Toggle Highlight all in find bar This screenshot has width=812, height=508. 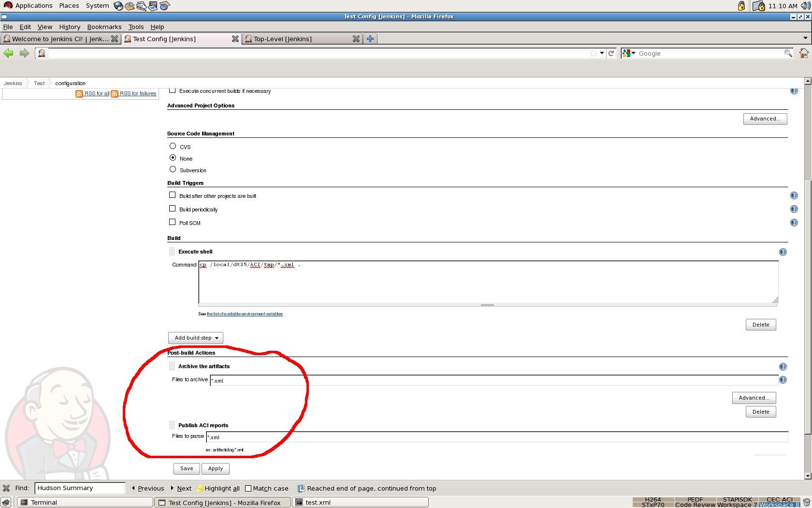(218, 488)
